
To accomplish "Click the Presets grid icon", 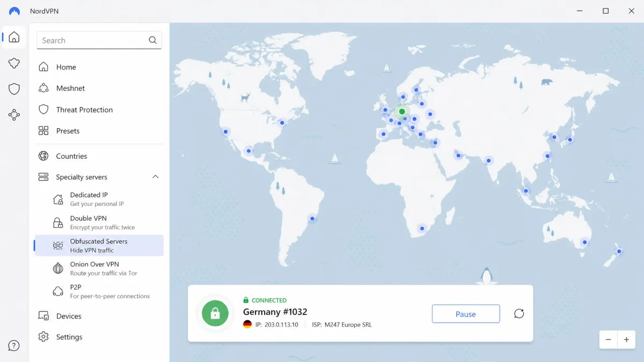I will pos(43,131).
